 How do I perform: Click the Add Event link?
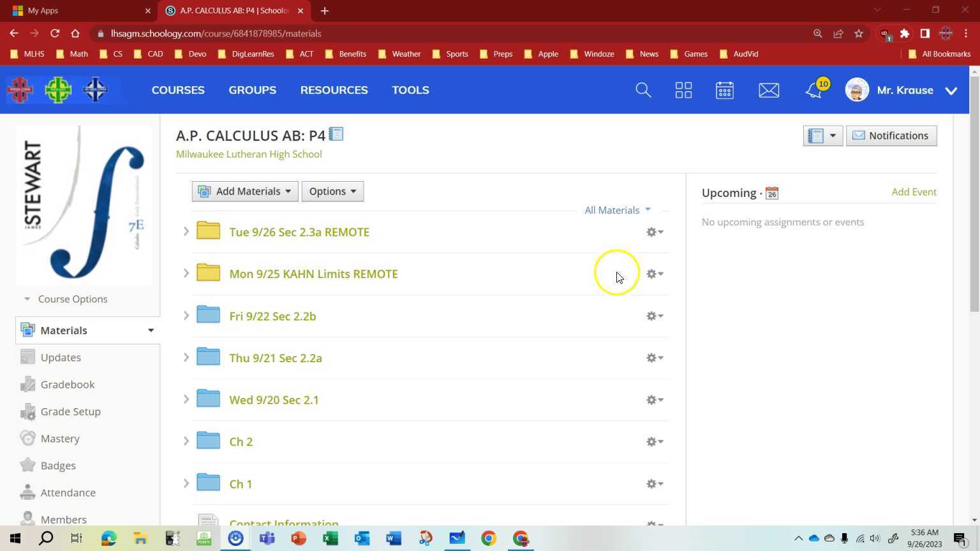point(914,192)
